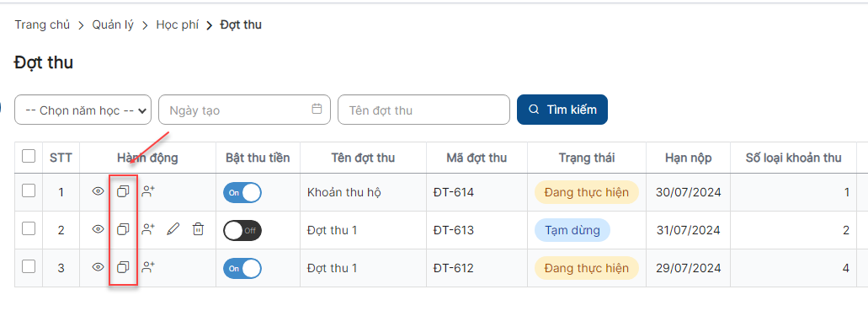This screenshot has width=868, height=327.
Task: Edit the ĐT-613 row with pencil icon
Action: click(173, 229)
